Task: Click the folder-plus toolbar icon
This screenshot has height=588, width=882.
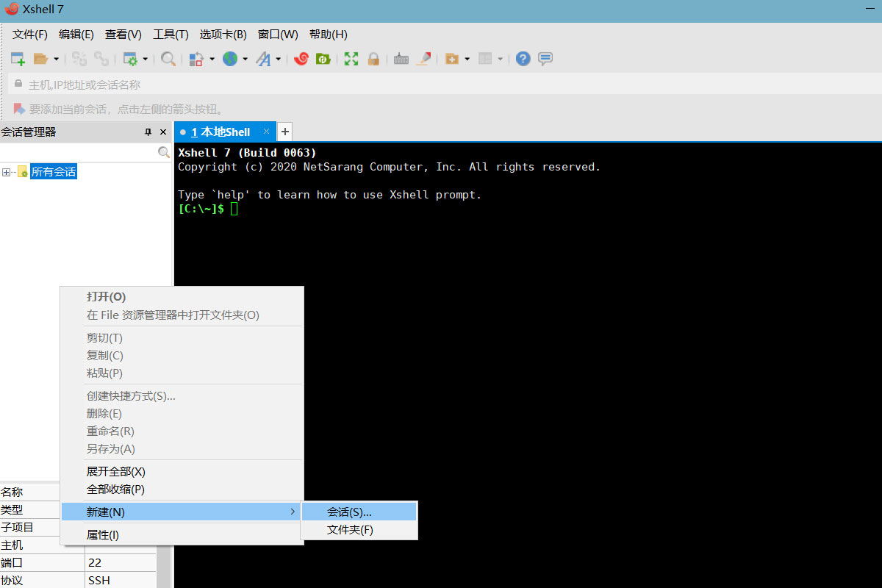Action: (452, 59)
